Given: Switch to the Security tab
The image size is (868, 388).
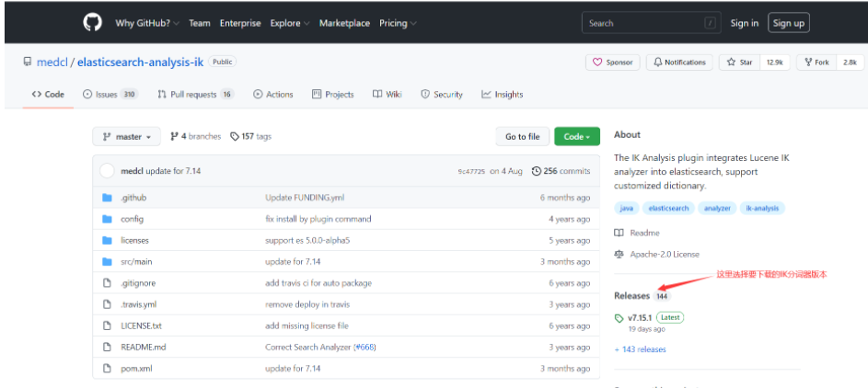Looking at the screenshot, I should pyautogui.click(x=442, y=95).
